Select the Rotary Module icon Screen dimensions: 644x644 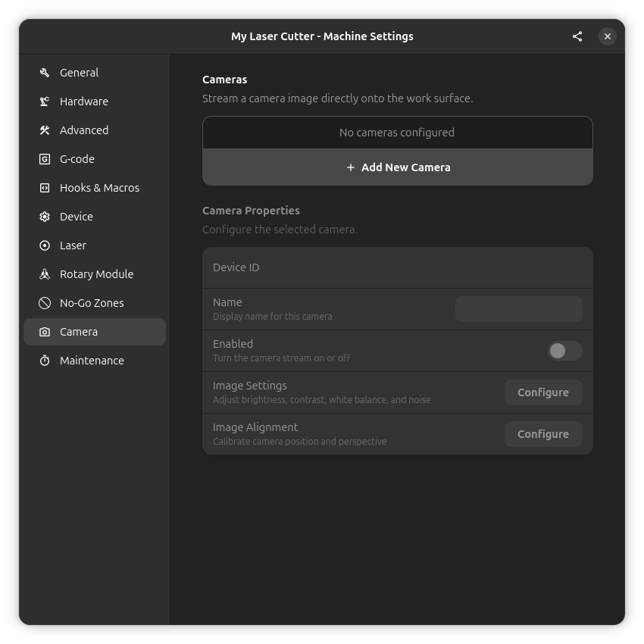coord(45,274)
